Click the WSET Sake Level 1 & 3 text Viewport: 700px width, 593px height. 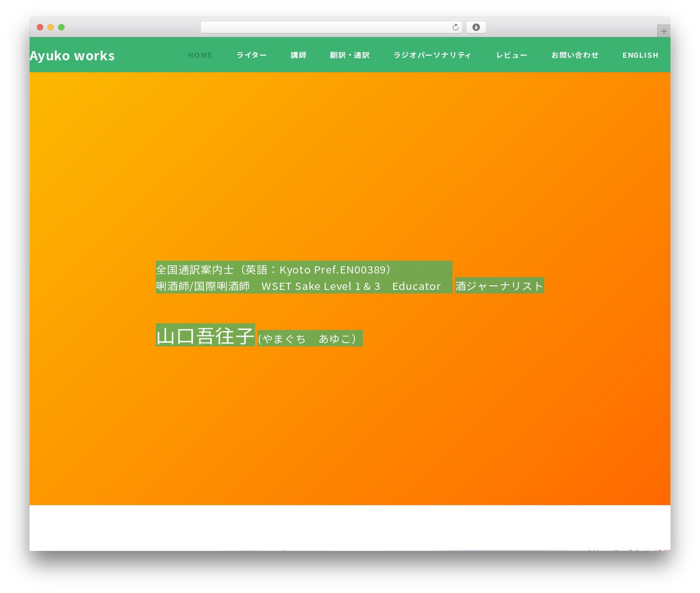coord(321,286)
